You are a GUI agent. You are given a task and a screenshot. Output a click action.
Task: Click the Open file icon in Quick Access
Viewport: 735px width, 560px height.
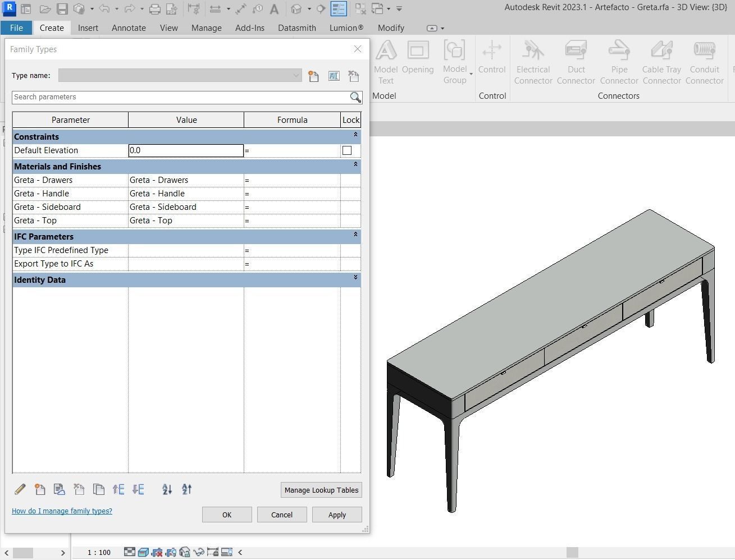point(45,9)
